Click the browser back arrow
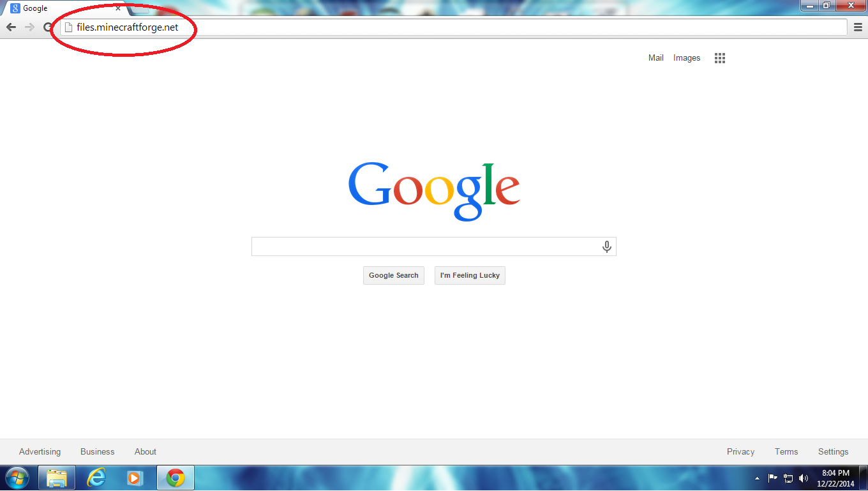 pyautogui.click(x=11, y=27)
